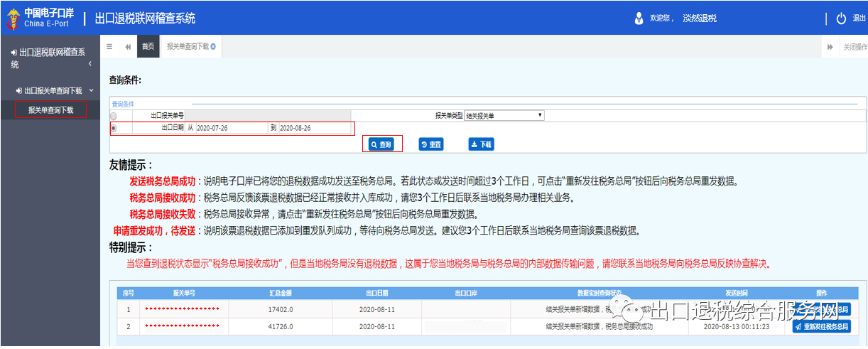Collapse the 出口退税联网稽查系统 sidebar menu
Screen dimensions: 868x349
point(89,64)
